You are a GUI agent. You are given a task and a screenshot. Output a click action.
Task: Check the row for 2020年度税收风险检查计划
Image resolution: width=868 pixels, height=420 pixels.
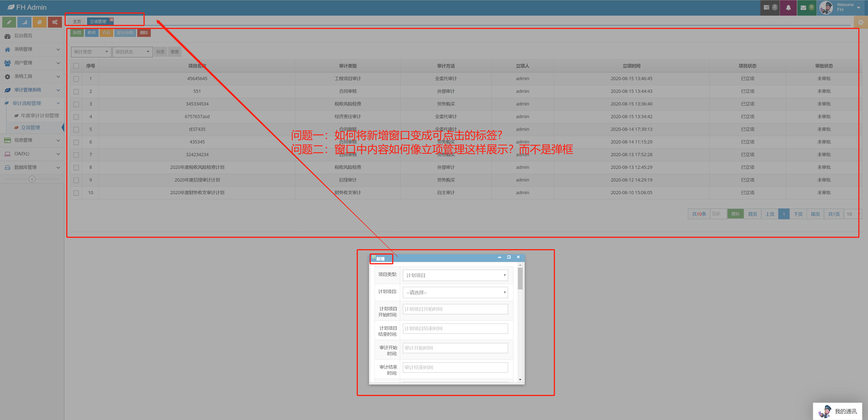[76, 167]
